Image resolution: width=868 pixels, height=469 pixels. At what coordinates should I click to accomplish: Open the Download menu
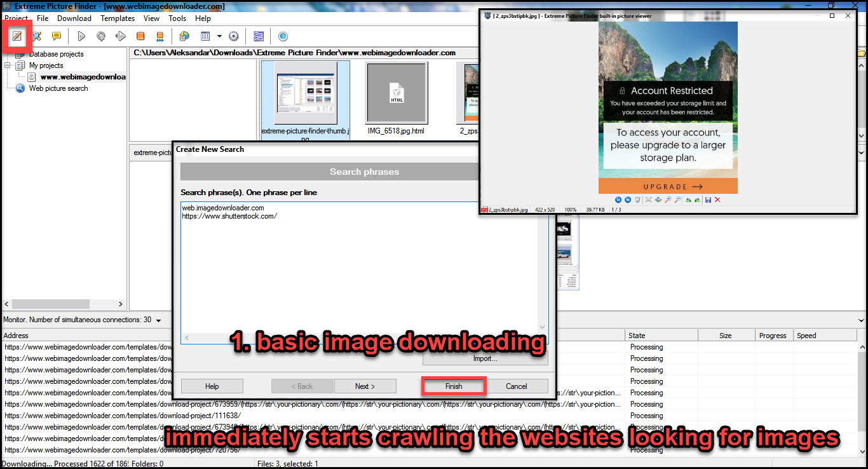pyautogui.click(x=74, y=18)
